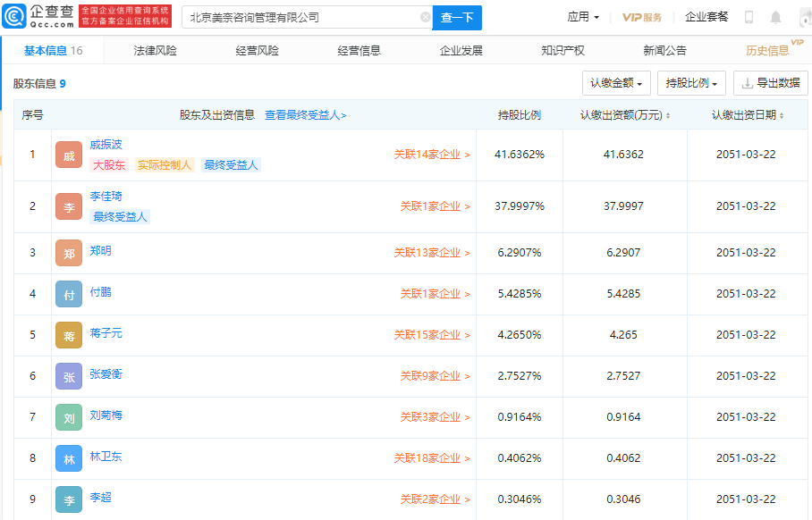Expand the 应用 menu in header
The image size is (812, 520).
[x=583, y=17]
